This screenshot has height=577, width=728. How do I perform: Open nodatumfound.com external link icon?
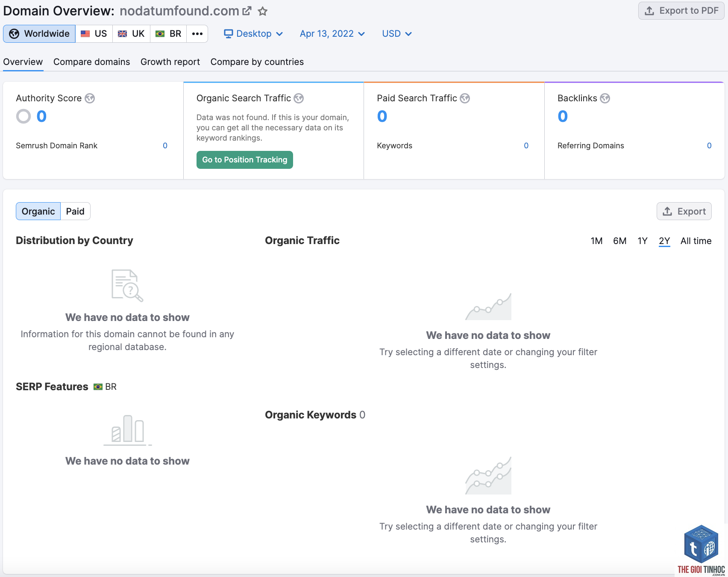247,11
